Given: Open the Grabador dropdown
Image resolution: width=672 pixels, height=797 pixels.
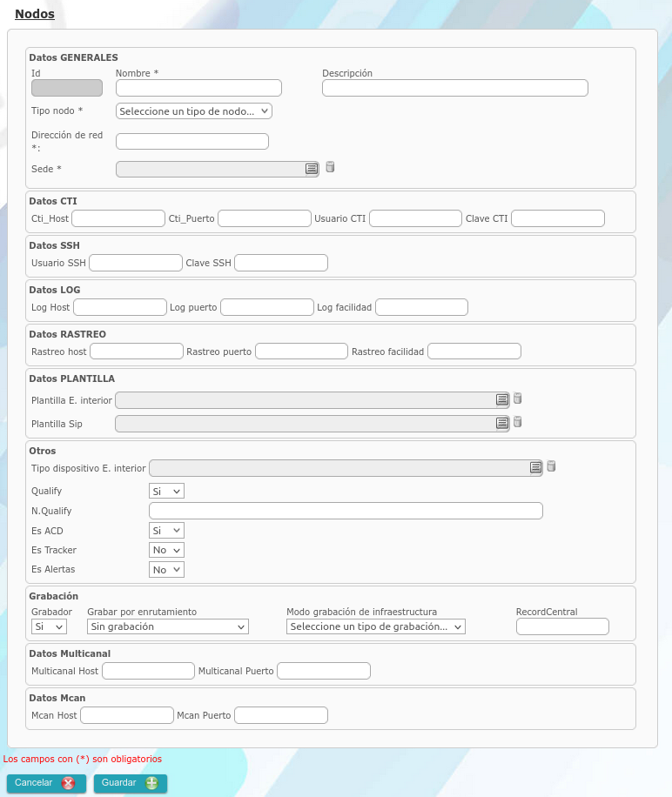Looking at the screenshot, I should click(49, 626).
